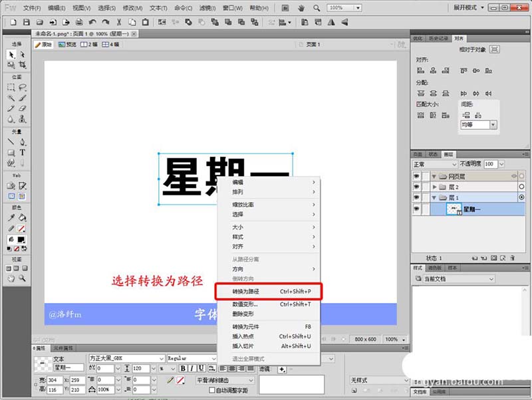Screen dimensions: 532x400
Task: Enable the 自动调整字距 checkbox
Action: (211, 390)
